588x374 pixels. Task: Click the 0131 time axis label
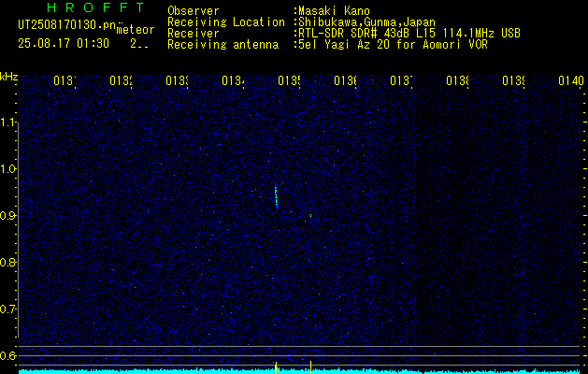tap(65, 80)
